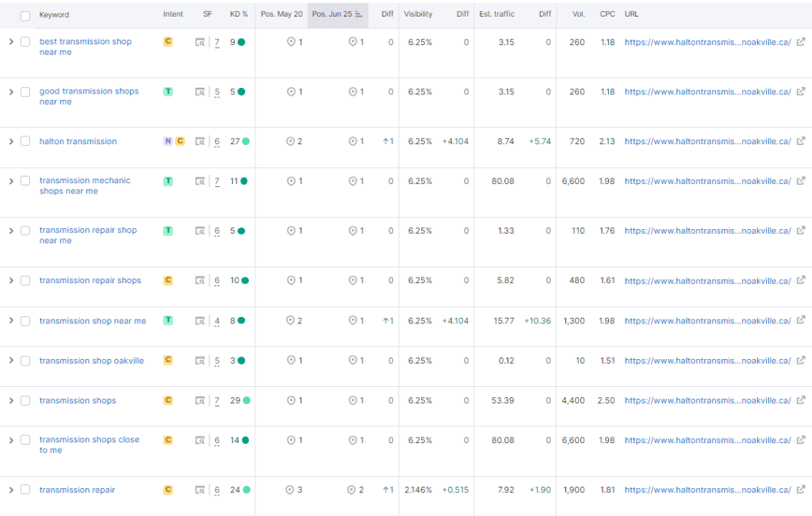Sort by the KD % column header

coord(238,14)
